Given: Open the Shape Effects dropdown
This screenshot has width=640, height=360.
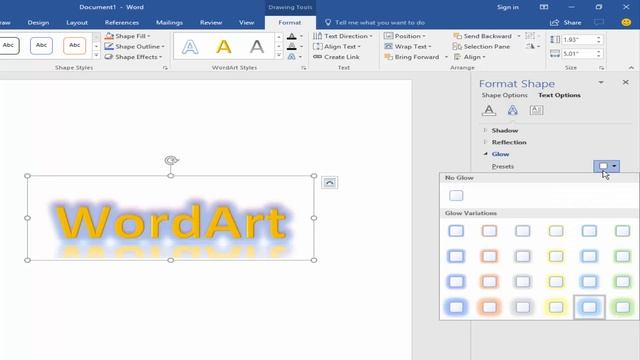Looking at the screenshot, I should pyautogui.click(x=133, y=57).
